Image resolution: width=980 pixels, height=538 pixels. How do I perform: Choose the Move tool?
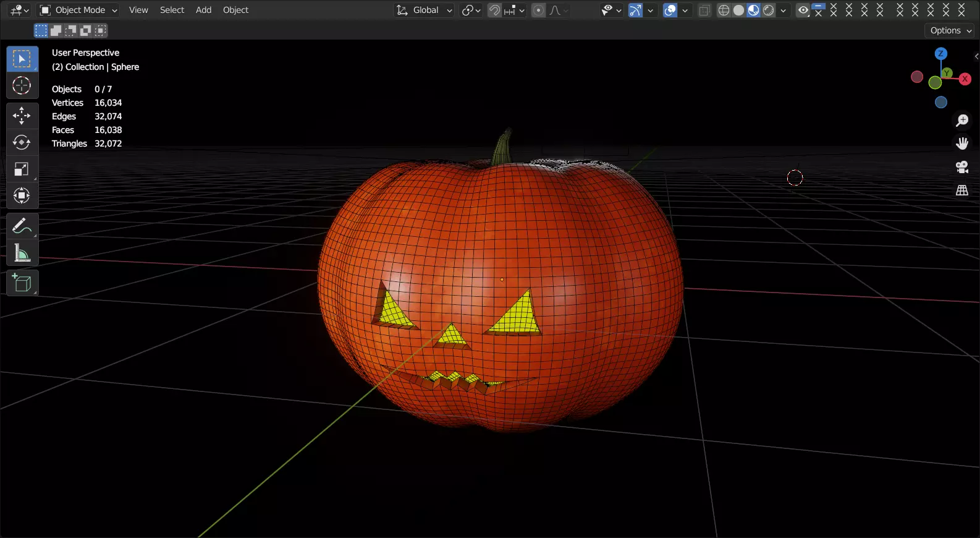22,116
